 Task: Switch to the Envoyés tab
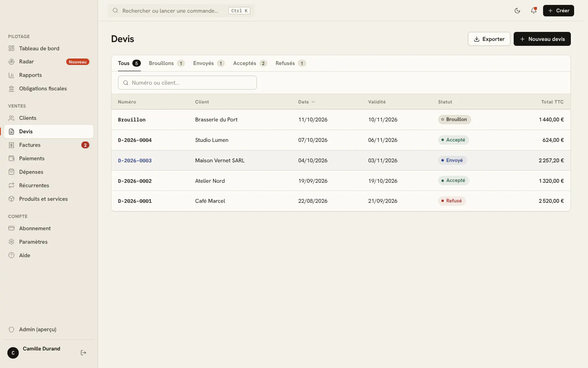[x=209, y=63]
